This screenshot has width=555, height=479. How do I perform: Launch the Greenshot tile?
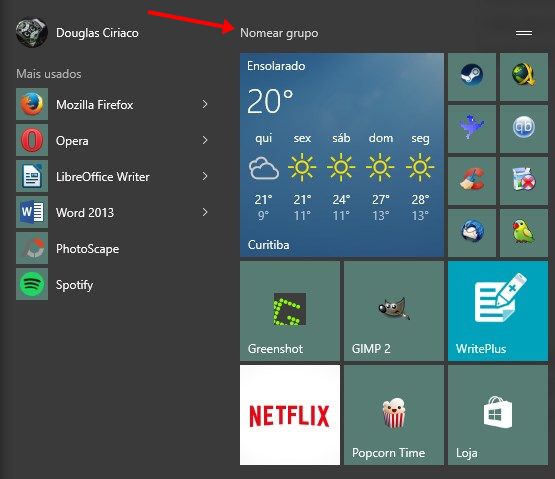point(290,311)
